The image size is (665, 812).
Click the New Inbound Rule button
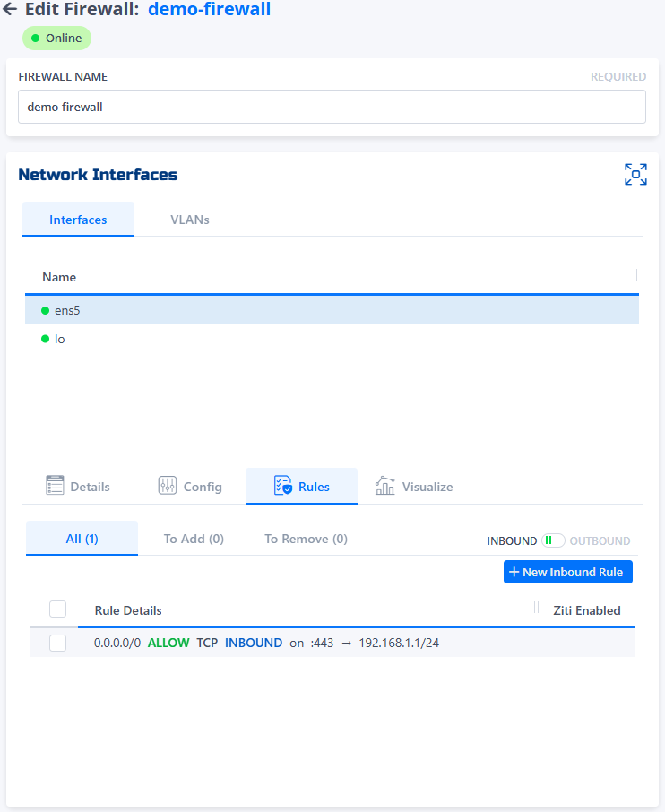coord(567,572)
